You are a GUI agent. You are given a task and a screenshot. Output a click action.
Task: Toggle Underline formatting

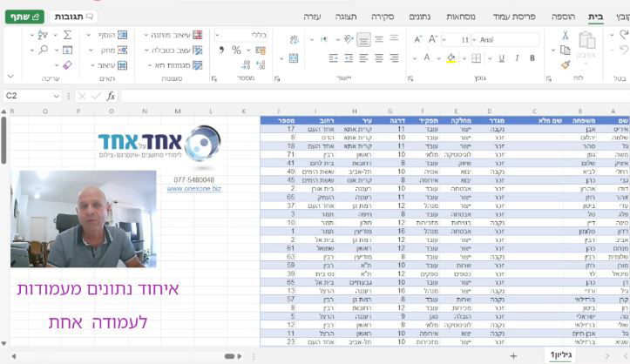point(501,58)
